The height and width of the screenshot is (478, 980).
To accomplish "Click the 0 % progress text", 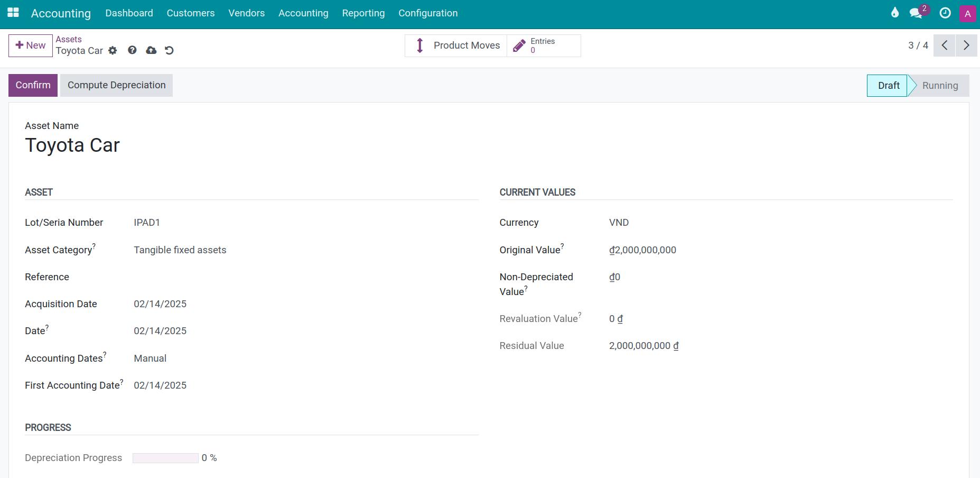I will point(209,458).
